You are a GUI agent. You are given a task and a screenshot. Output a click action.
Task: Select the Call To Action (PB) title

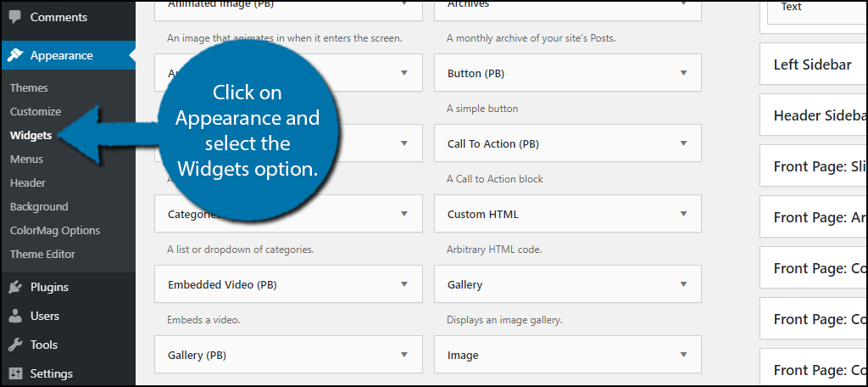[x=493, y=143]
